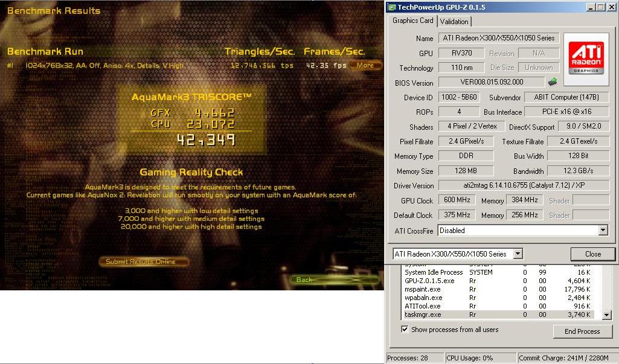Select ATITool.exe in the process list

(499, 306)
